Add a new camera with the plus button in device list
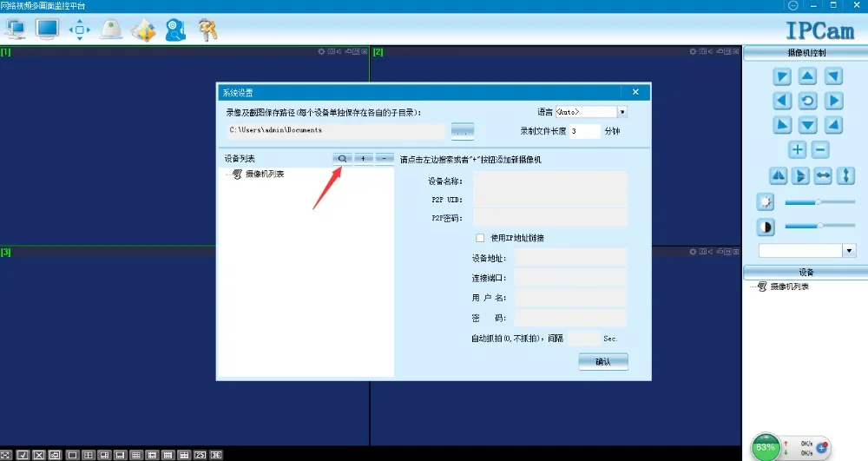Image resolution: width=868 pixels, height=461 pixels. tap(363, 159)
